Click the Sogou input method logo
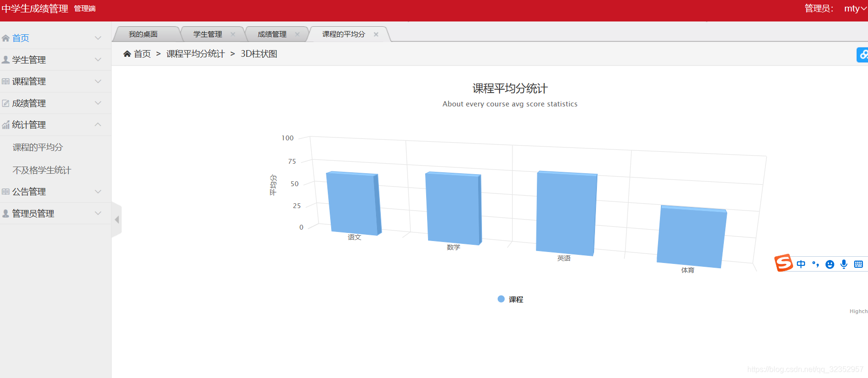868x378 pixels. click(783, 263)
